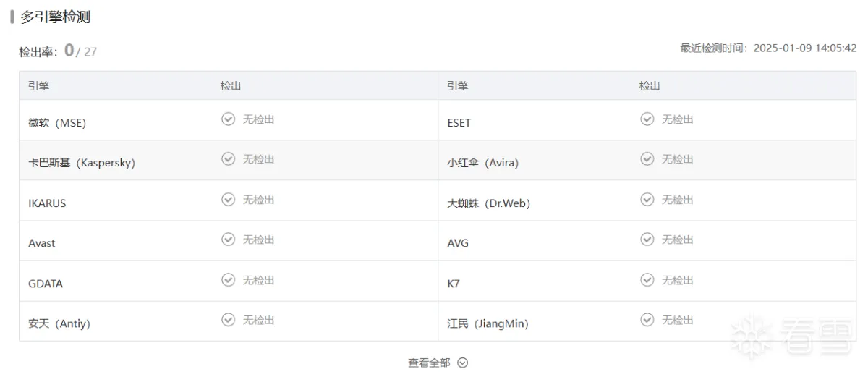Image resolution: width=868 pixels, height=377 pixels.
Task: Select the 卡巴斯基 (Kaspersky) engine name
Action: (x=82, y=163)
